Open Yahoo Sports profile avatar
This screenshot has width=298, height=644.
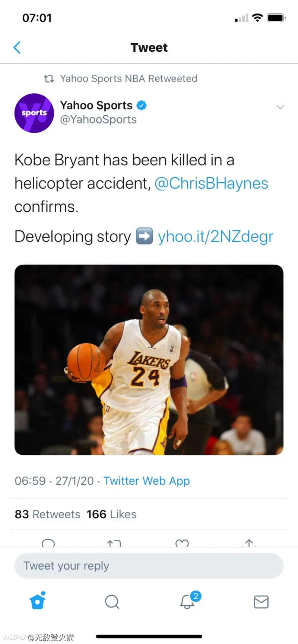click(x=34, y=113)
